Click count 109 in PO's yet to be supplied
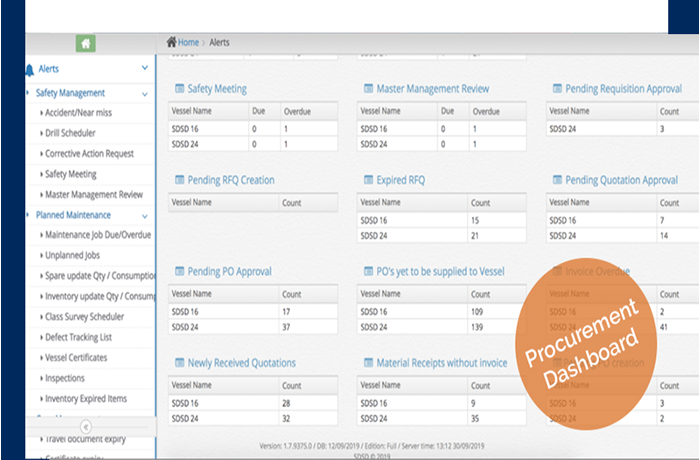The width and height of the screenshot is (700, 460). pos(477,312)
